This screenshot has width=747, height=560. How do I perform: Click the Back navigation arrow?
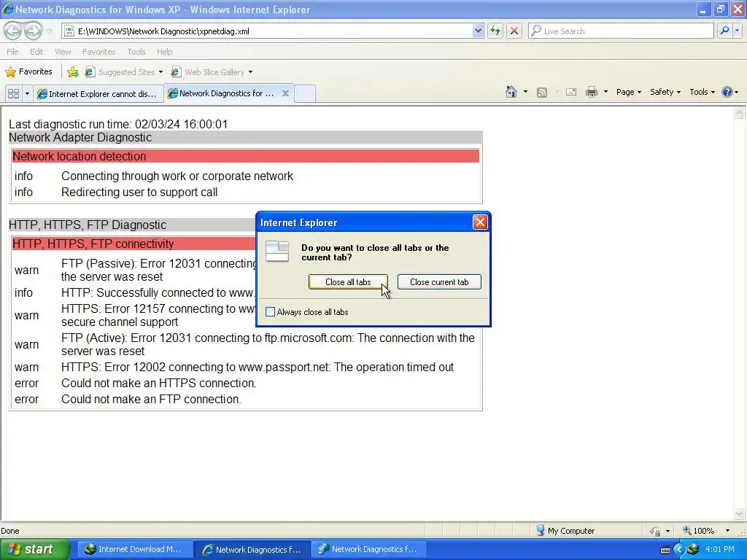click(13, 31)
